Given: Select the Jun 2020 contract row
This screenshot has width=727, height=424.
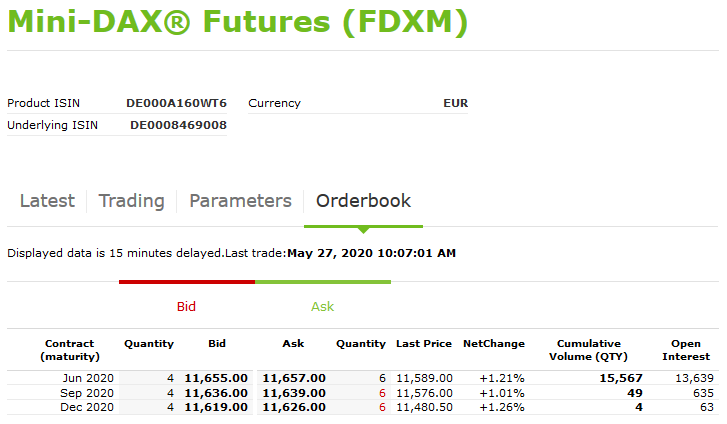Looking at the screenshot, I should (x=363, y=378).
